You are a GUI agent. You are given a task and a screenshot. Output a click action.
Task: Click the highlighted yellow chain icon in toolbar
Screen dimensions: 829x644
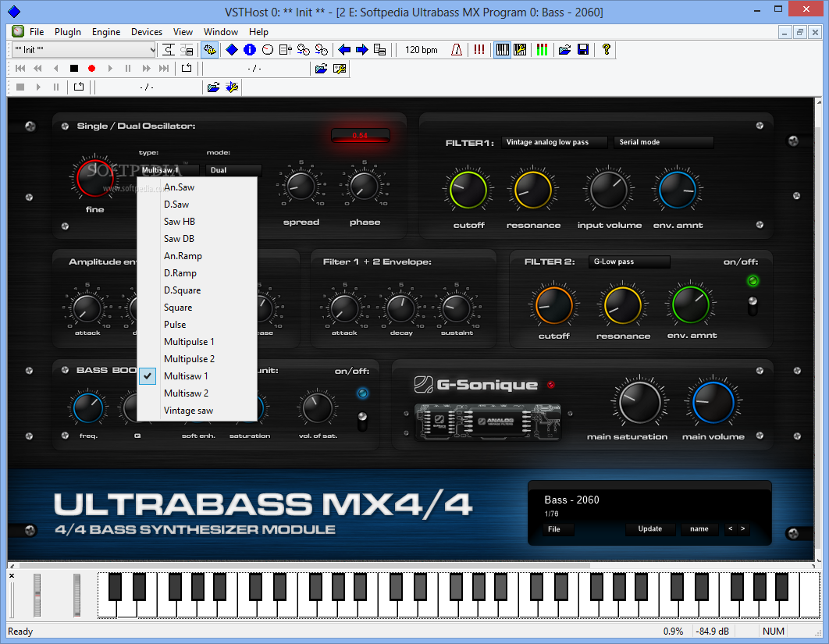tap(209, 50)
